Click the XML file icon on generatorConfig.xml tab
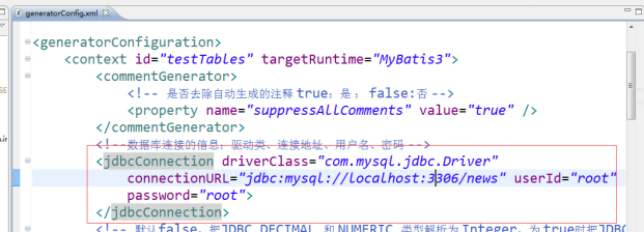Viewport: 644px width, 232px height. point(18,13)
